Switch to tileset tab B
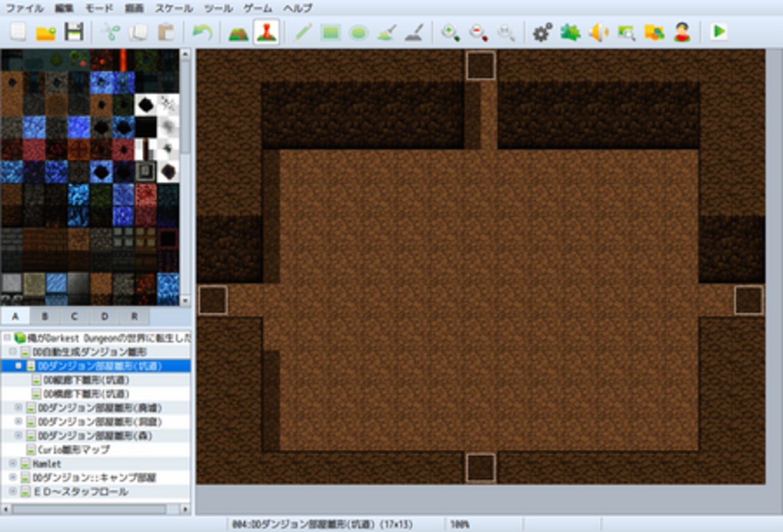The image size is (783, 532). (x=45, y=317)
